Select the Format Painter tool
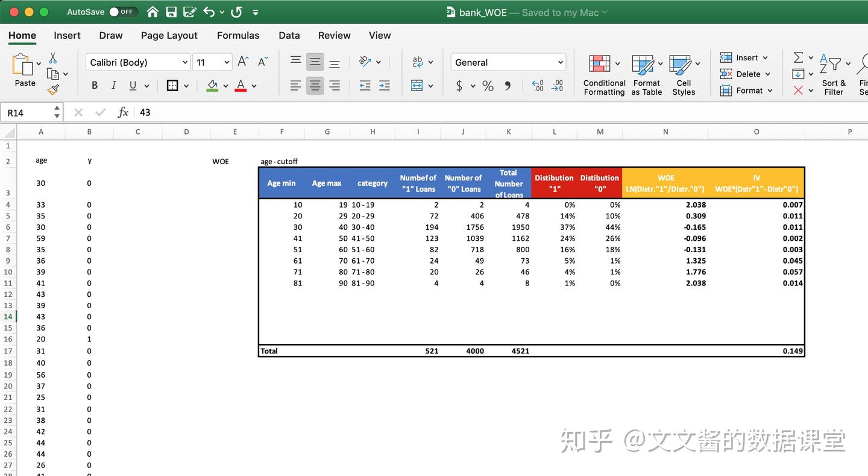Image resolution: width=868 pixels, height=476 pixels. pos(53,89)
